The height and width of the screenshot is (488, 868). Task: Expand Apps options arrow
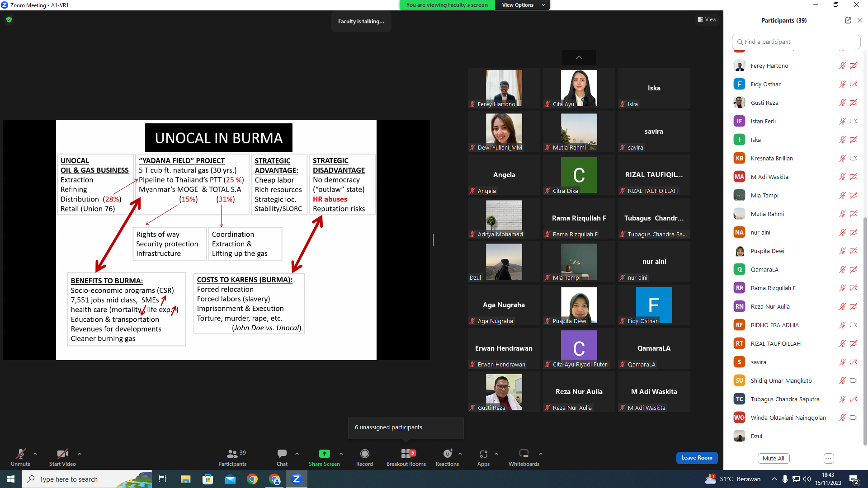point(496,454)
